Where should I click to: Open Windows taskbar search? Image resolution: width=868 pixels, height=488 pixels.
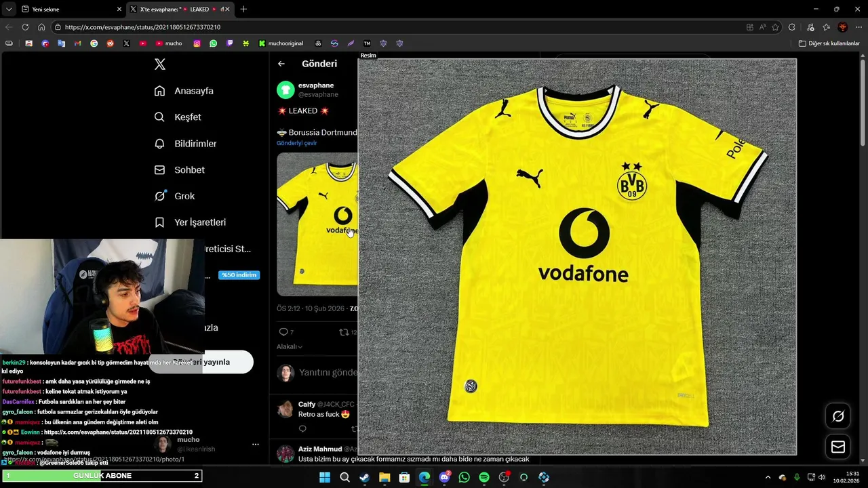(x=344, y=477)
